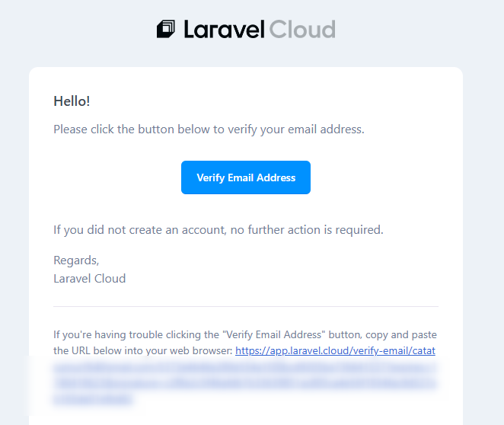Image resolution: width=504 pixels, height=425 pixels.
Task: Click the words "no further action is required"
Action: pyautogui.click(x=307, y=230)
